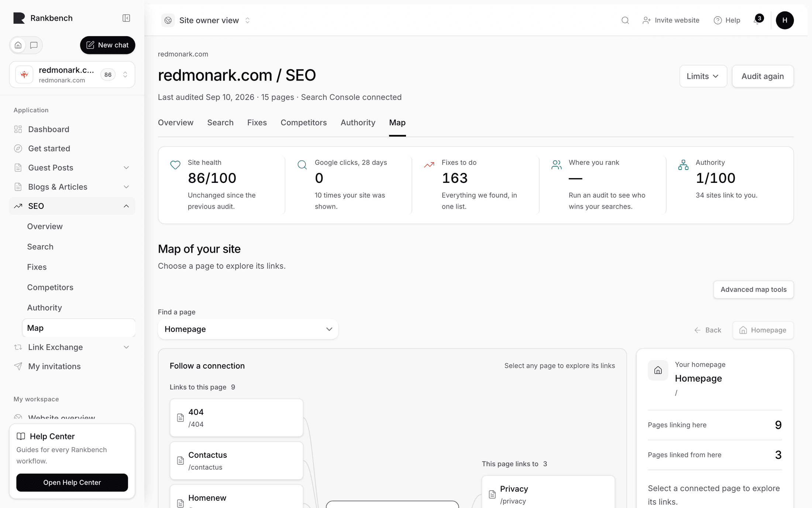Collapse the sidebar panel icon
812x508 pixels.
(x=126, y=18)
